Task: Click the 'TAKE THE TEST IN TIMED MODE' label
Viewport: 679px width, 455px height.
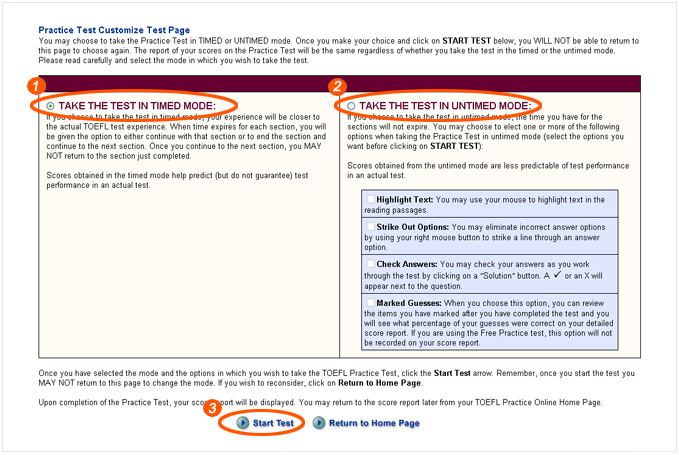Action: point(139,105)
